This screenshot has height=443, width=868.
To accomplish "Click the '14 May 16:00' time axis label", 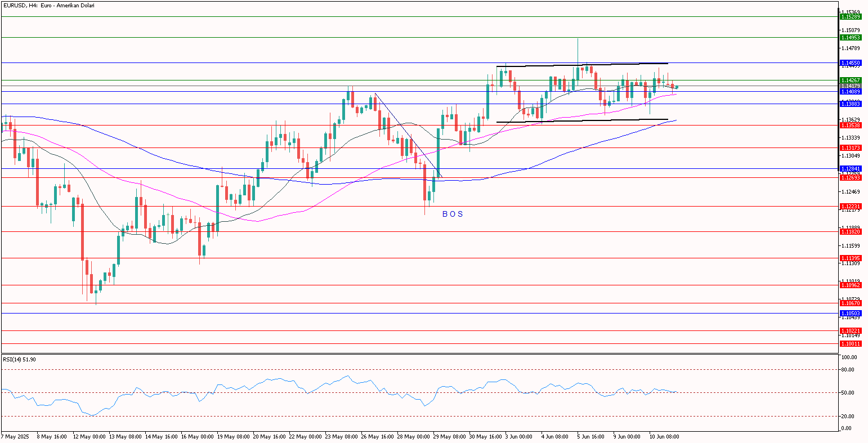I will tap(160, 436).
